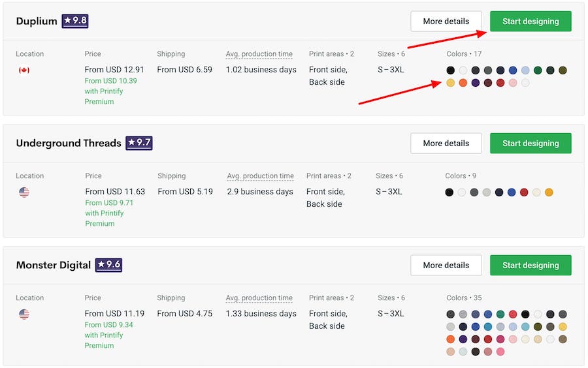Image resolution: width=588 pixels, height=368 pixels.
Task: Click the '1.02 business days' value
Action: (x=261, y=70)
